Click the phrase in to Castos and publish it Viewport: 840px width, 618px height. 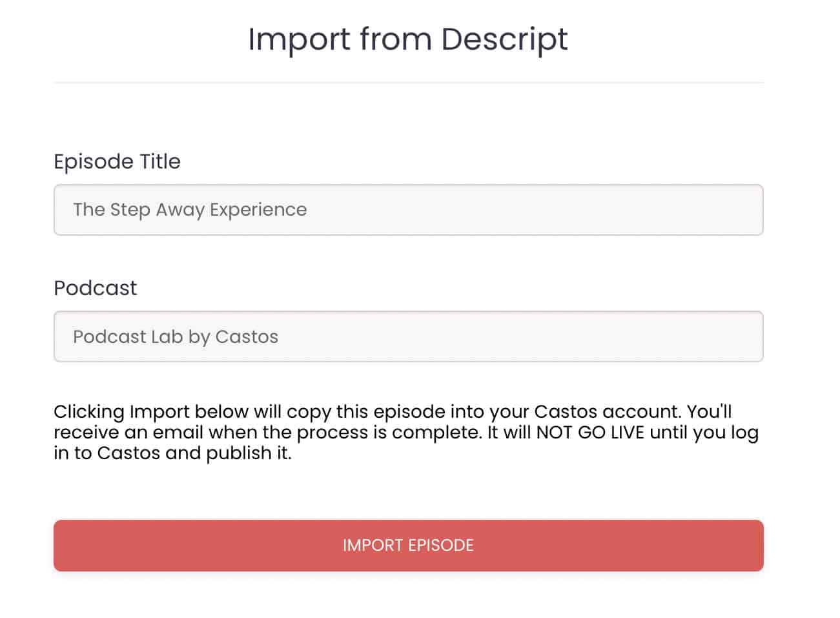172,453
